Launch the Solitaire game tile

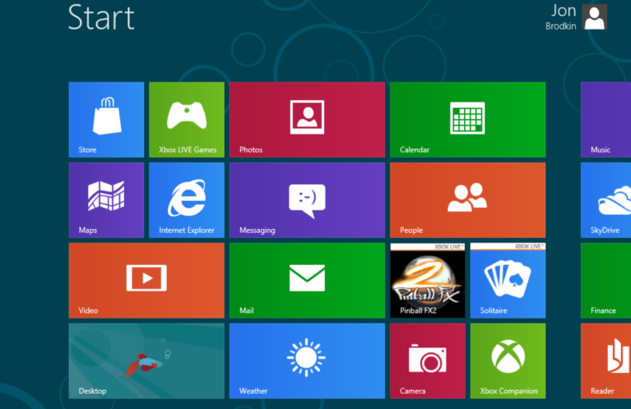(x=507, y=282)
